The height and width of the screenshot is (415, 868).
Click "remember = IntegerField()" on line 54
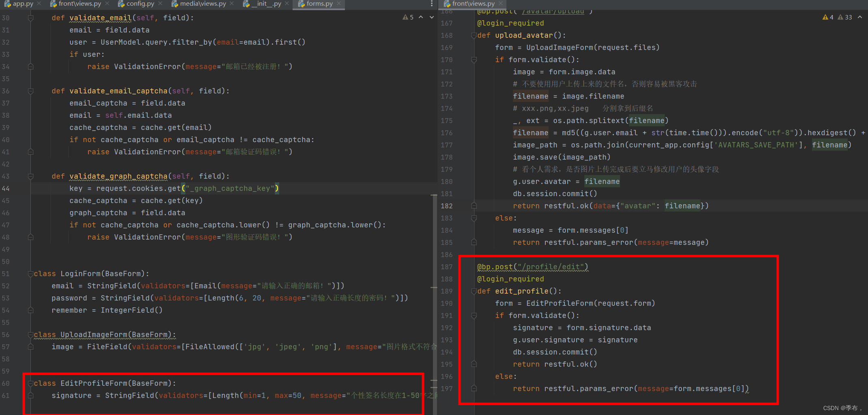click(x=107, y=310)
